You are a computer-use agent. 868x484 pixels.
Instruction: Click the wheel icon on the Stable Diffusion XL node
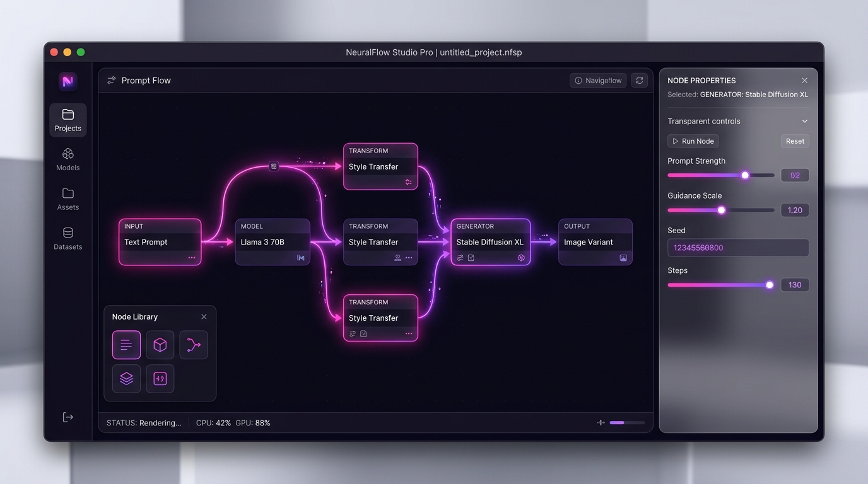point(521,258)
